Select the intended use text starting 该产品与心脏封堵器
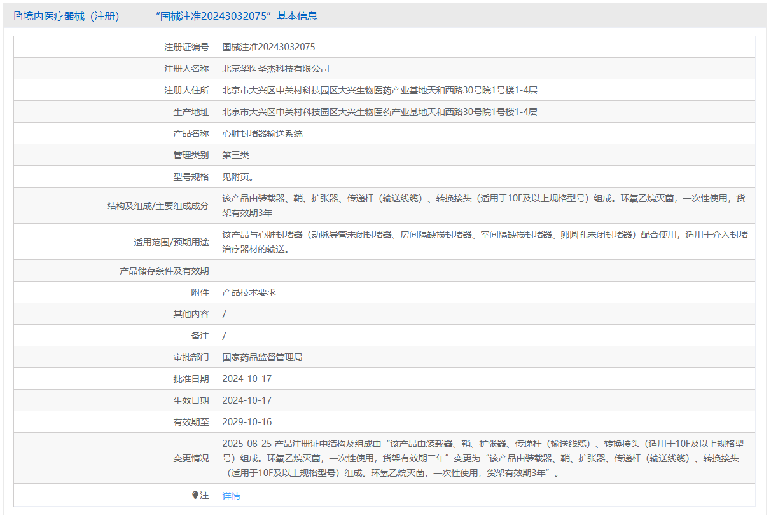The width and height of the screenshot is (771, 532). [485, 242]
